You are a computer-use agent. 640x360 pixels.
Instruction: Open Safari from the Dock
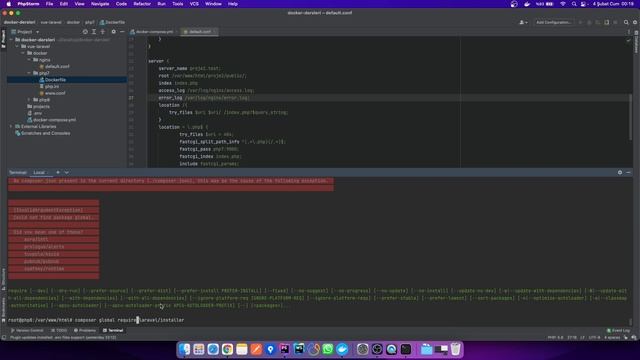tap(213, 349)
